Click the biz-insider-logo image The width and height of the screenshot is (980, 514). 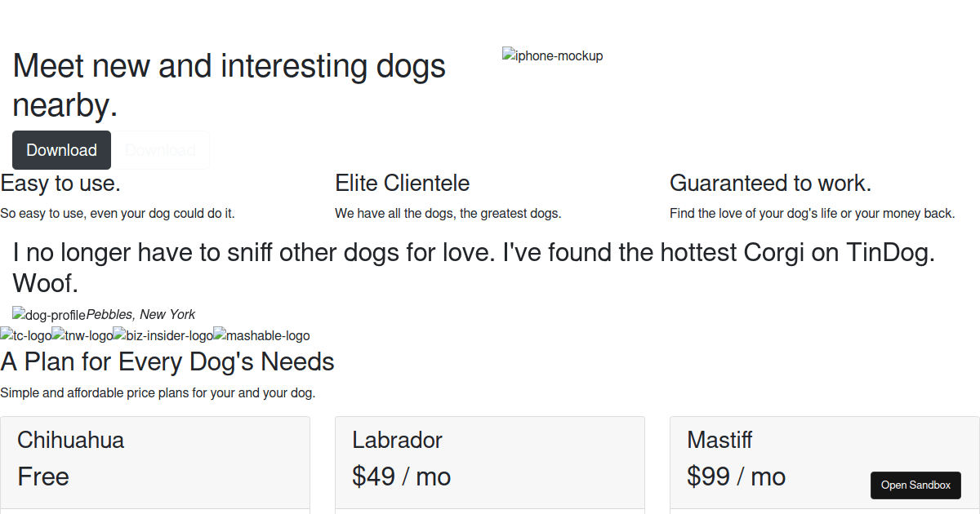163,335
